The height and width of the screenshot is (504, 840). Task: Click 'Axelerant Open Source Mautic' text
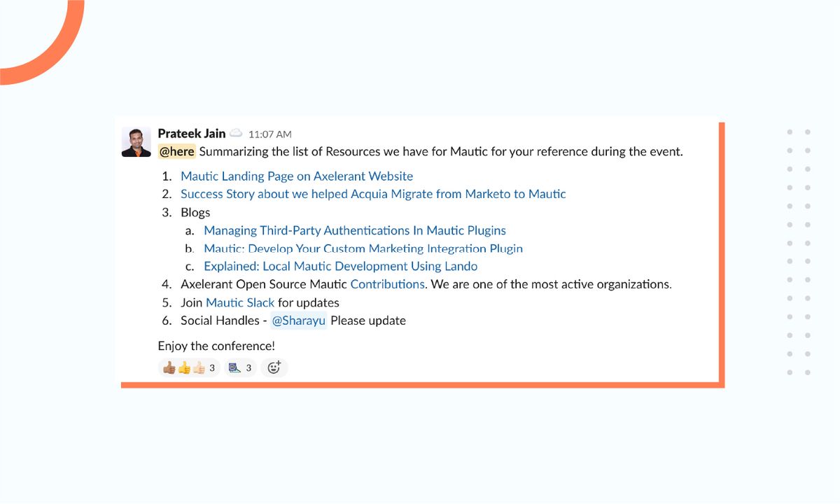coord(264,284)
